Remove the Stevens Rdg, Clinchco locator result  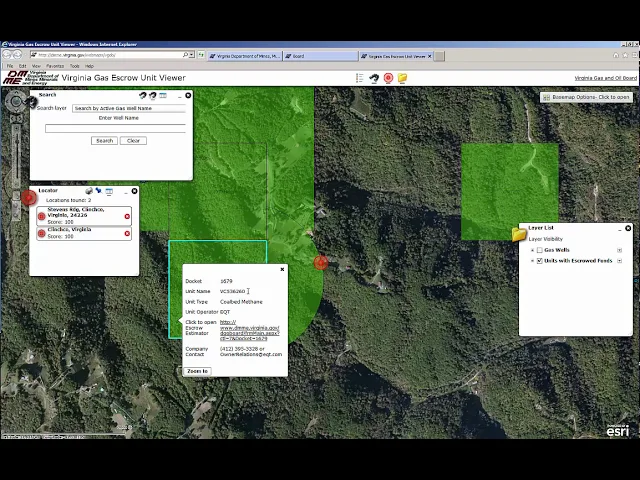click(127, 216)
